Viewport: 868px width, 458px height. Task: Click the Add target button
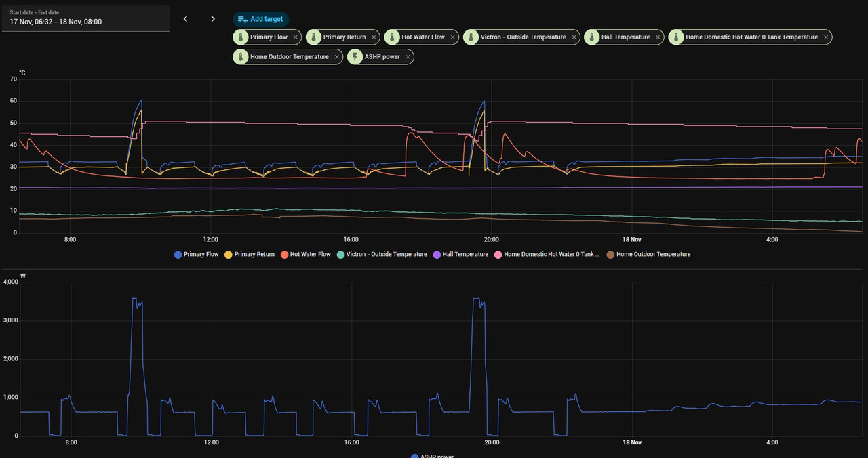click(261, 19)
